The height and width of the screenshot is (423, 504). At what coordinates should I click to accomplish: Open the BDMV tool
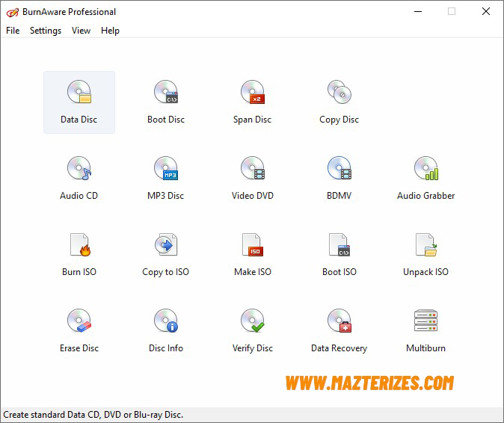[339, 179]
